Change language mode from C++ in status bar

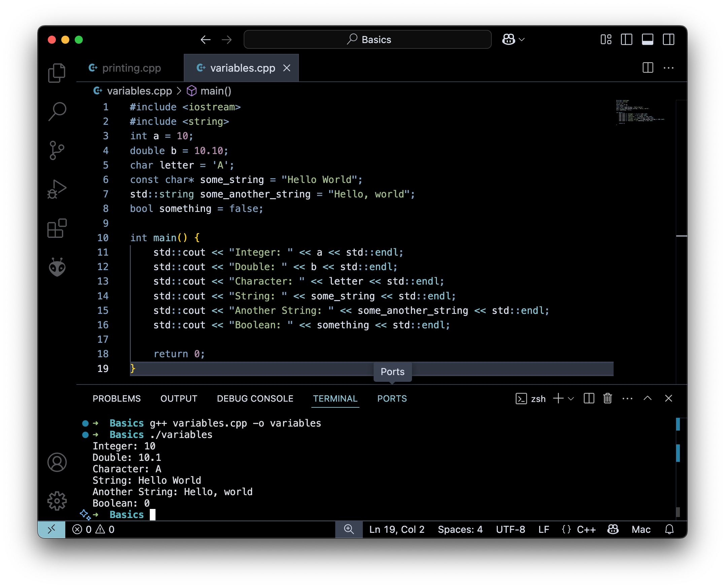pos(587,529)
